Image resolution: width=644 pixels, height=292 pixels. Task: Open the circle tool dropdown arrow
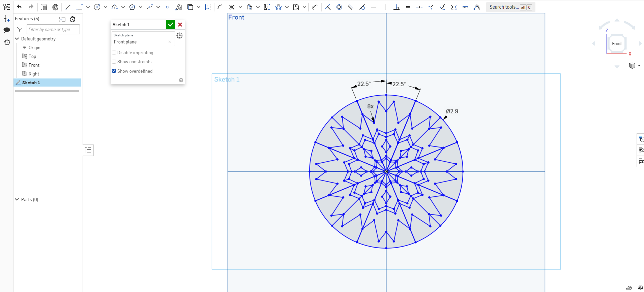[106, 7]
